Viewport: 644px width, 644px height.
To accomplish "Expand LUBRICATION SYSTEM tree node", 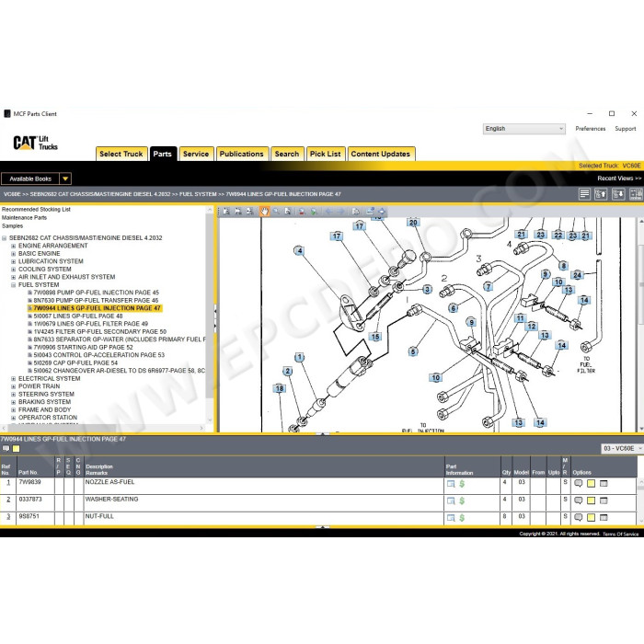I will (x=13, y=261).
